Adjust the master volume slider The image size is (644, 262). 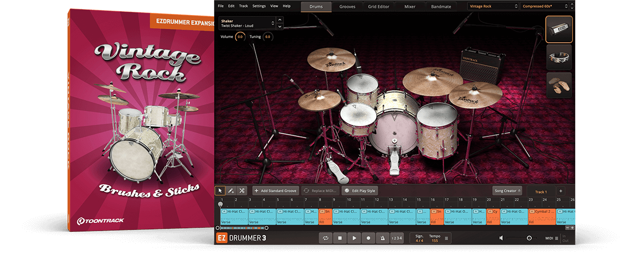pos(529,238)
